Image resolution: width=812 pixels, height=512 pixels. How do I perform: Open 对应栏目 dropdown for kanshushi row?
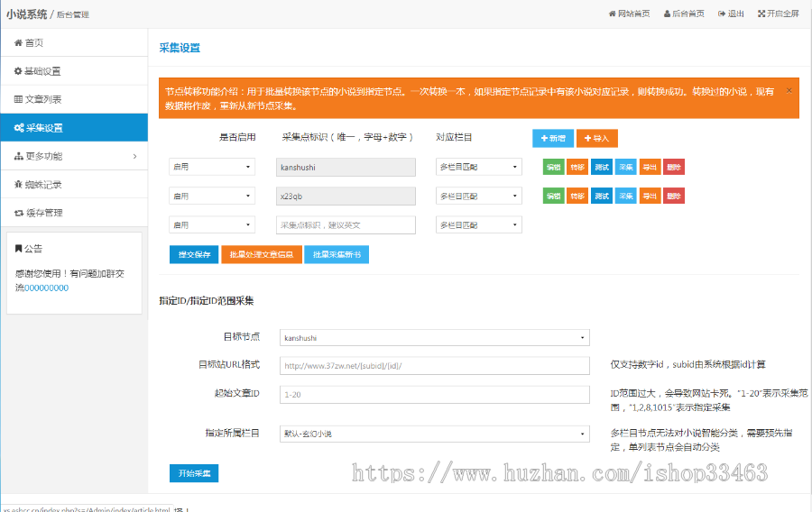[x=478, y=167]
